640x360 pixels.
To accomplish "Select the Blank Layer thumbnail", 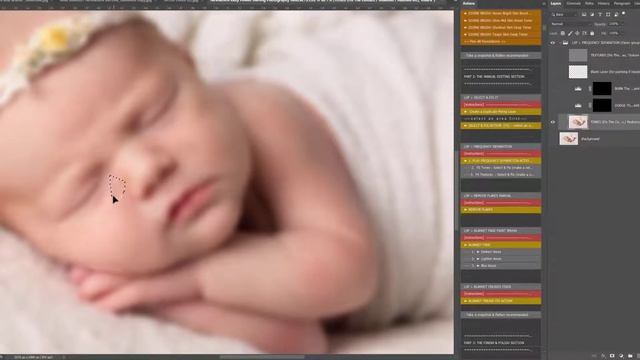I will click(578, 71).
